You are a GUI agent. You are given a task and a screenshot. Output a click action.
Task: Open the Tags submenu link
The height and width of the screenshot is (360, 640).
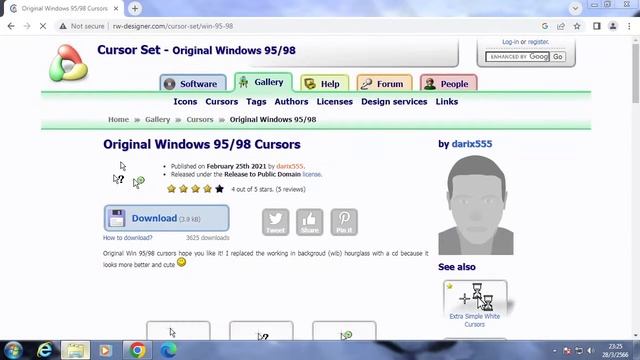[256, 102]
